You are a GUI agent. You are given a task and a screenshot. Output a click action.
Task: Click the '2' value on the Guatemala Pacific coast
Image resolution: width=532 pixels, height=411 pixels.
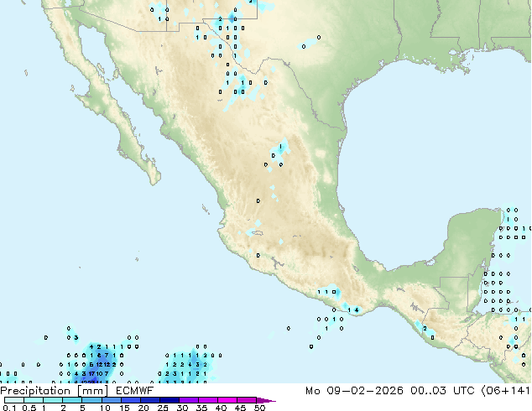pyautogui.click(x=425, y=329)
